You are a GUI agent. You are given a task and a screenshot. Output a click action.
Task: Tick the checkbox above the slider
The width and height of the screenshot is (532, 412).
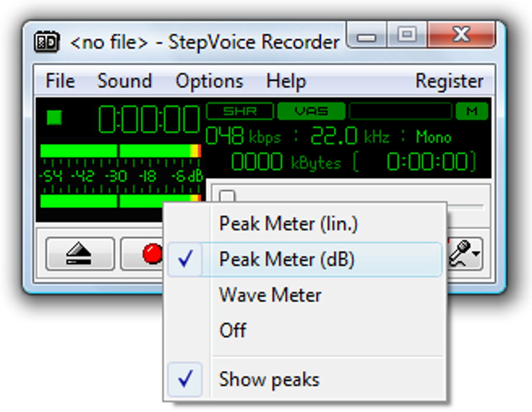click(x=227, y=196)
